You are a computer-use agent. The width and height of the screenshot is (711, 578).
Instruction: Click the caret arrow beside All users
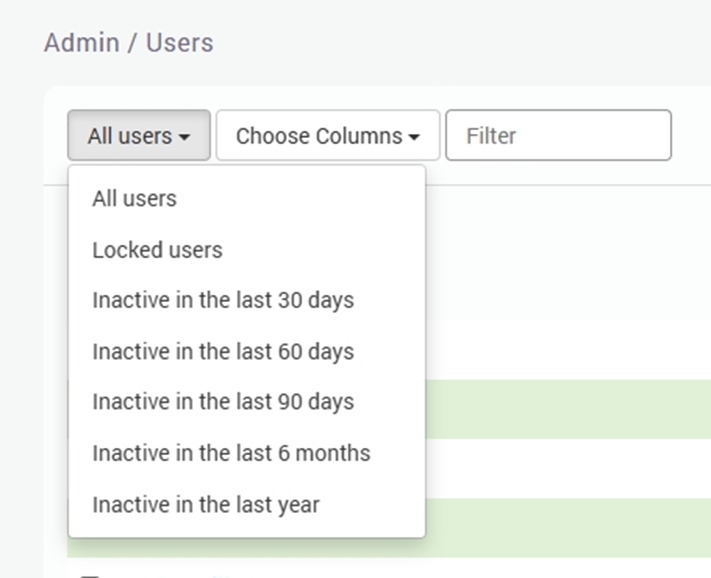point(185,138)
